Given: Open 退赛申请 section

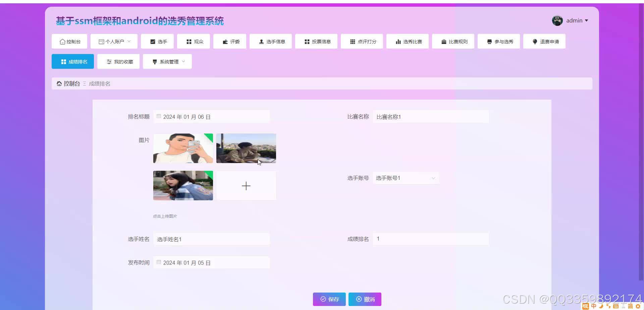Looking at the screenshot, I should [x=544, y=42].
